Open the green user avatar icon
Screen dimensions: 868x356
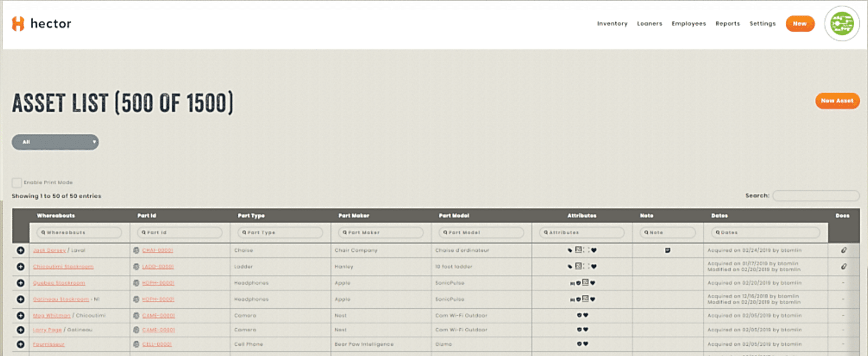point(842,24)
